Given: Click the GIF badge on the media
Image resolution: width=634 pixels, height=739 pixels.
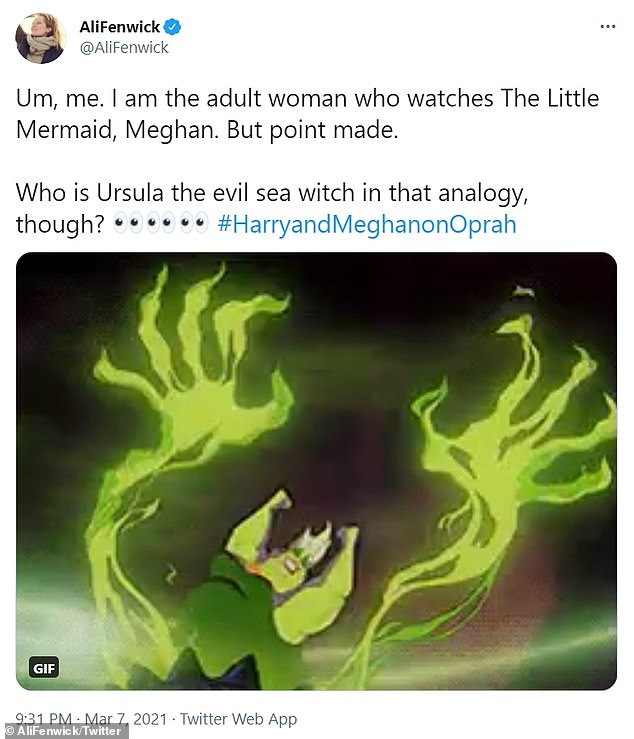Looking at the screenshot, I should 44,668.
